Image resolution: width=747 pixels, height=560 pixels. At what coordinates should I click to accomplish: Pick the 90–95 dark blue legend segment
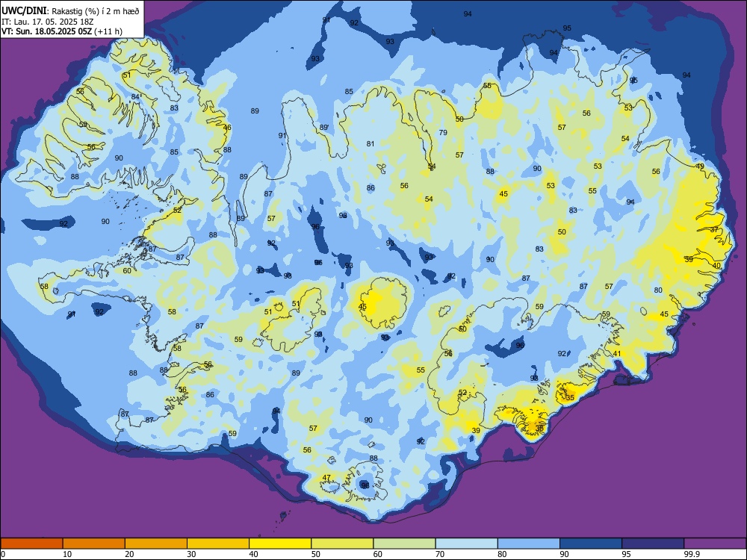tap(591, 544)
